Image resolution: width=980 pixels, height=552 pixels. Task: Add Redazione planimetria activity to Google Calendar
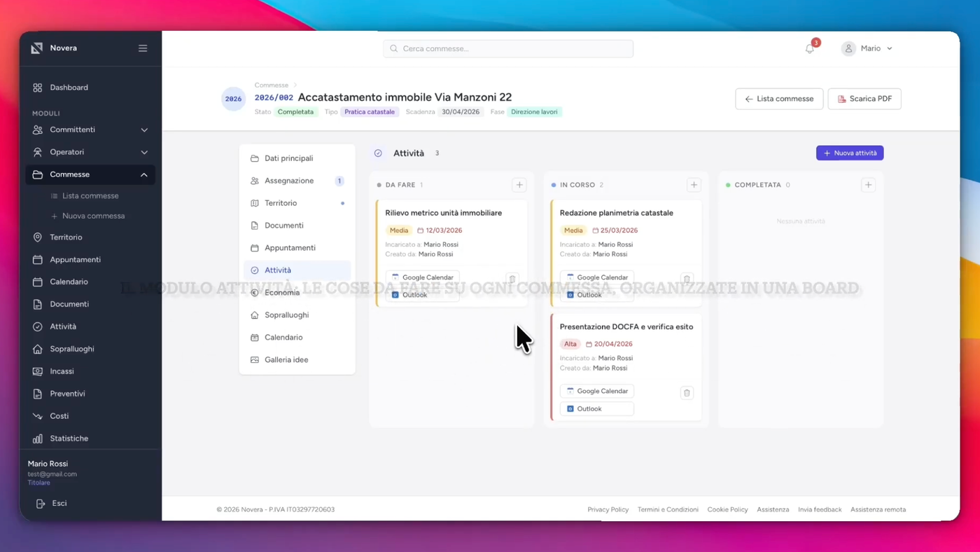(596, 277)
